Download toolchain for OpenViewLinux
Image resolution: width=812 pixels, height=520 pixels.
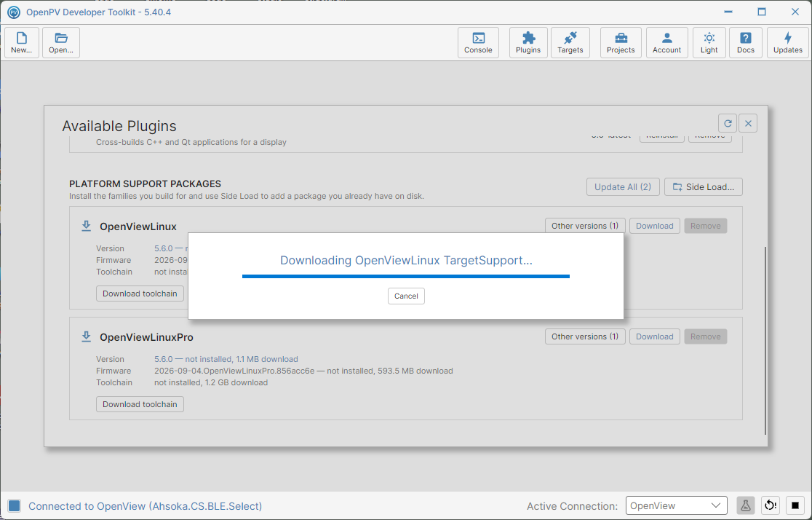click(140, 294)
